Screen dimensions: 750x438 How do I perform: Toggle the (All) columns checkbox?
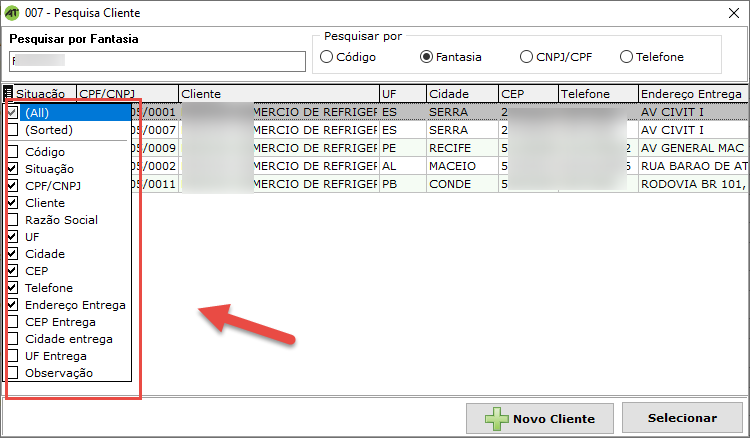pos(13,112)
